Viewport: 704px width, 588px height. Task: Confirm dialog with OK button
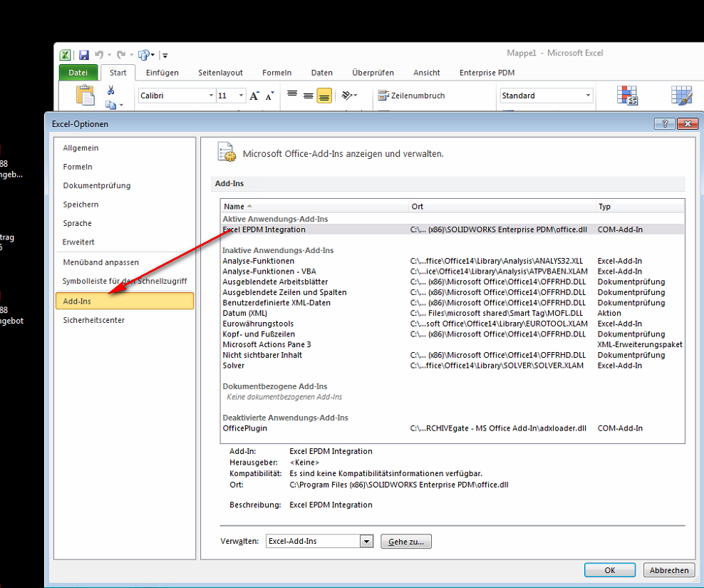[x=610, y=569]
